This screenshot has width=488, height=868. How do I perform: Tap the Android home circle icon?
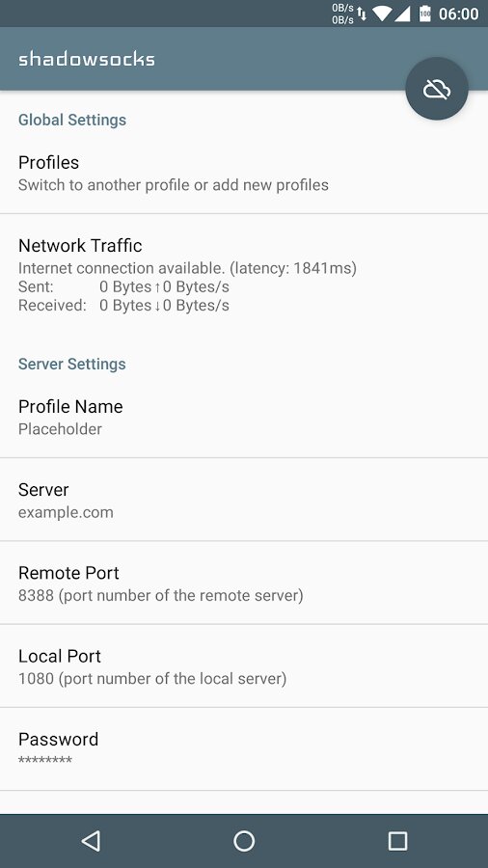click(x=244, y=840)
